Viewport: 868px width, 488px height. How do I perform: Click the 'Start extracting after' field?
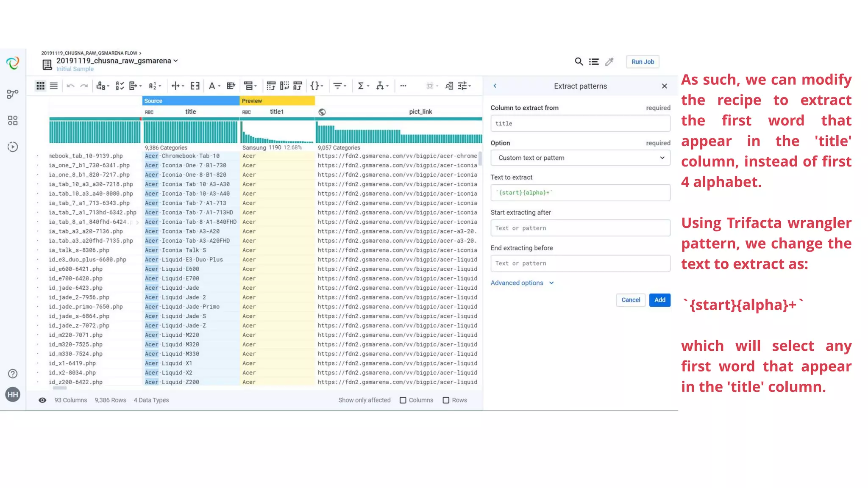click(x=580, y=228)
